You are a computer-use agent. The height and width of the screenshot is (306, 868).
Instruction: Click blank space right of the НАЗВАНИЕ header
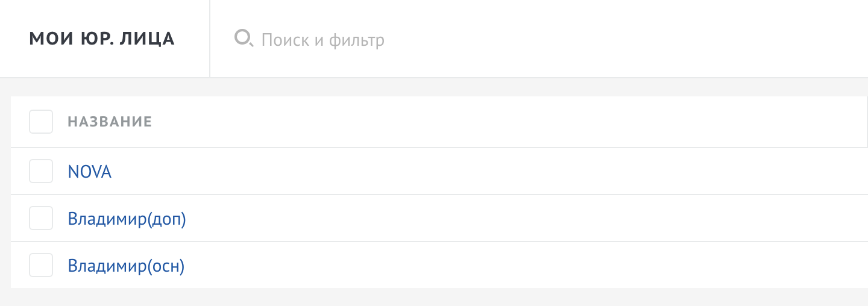coord(482,122)
